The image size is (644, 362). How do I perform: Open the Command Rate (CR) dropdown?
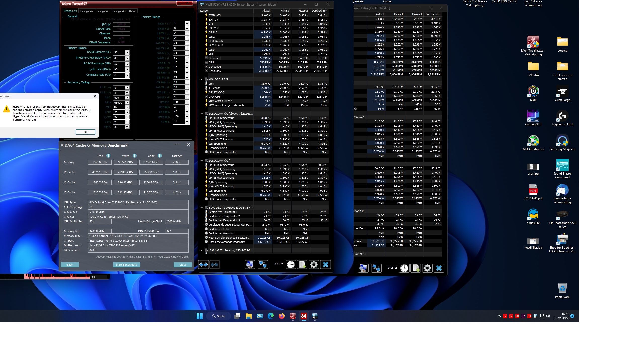127,75
